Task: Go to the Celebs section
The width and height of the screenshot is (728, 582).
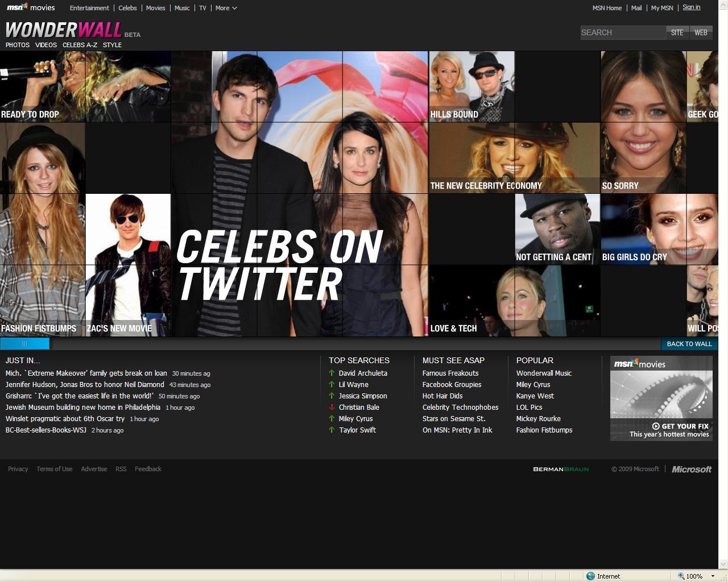Action: tap(127, 8)
